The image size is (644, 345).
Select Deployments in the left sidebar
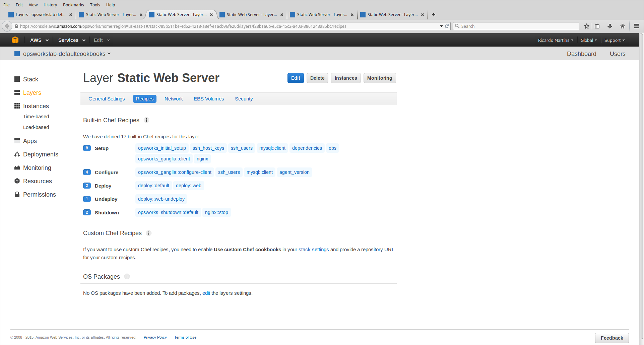click(x=41, y=154)
